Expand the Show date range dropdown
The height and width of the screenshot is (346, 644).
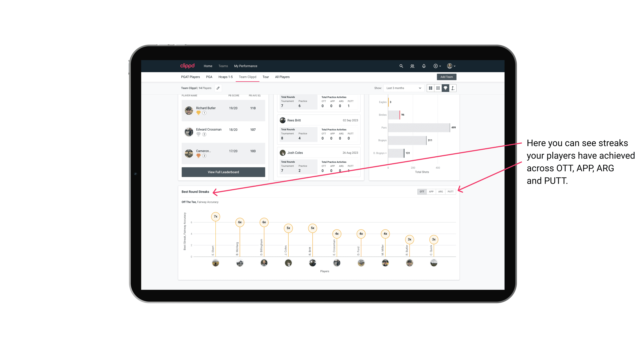click(403, 88)
